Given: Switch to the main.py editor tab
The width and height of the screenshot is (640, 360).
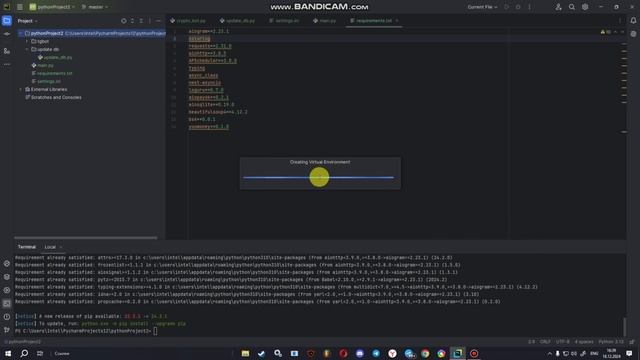Looking at the screenshot, I should click(324, 21).
